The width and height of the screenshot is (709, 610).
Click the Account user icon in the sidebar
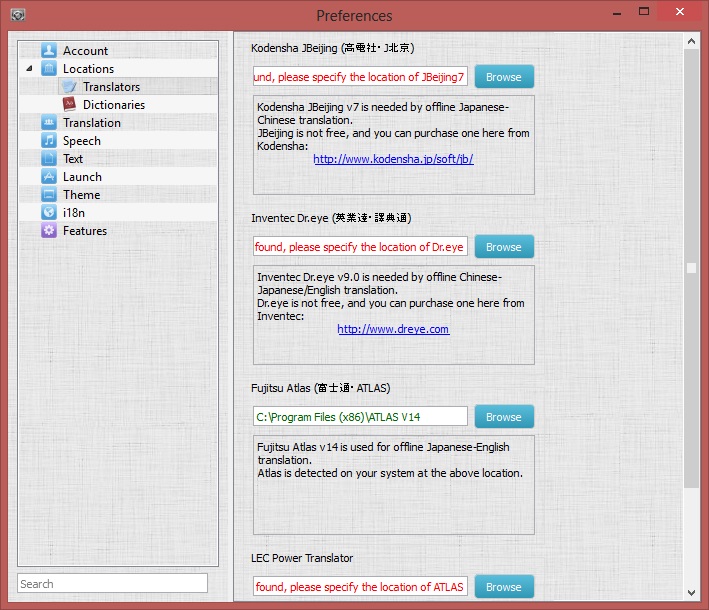pos(49,50)
